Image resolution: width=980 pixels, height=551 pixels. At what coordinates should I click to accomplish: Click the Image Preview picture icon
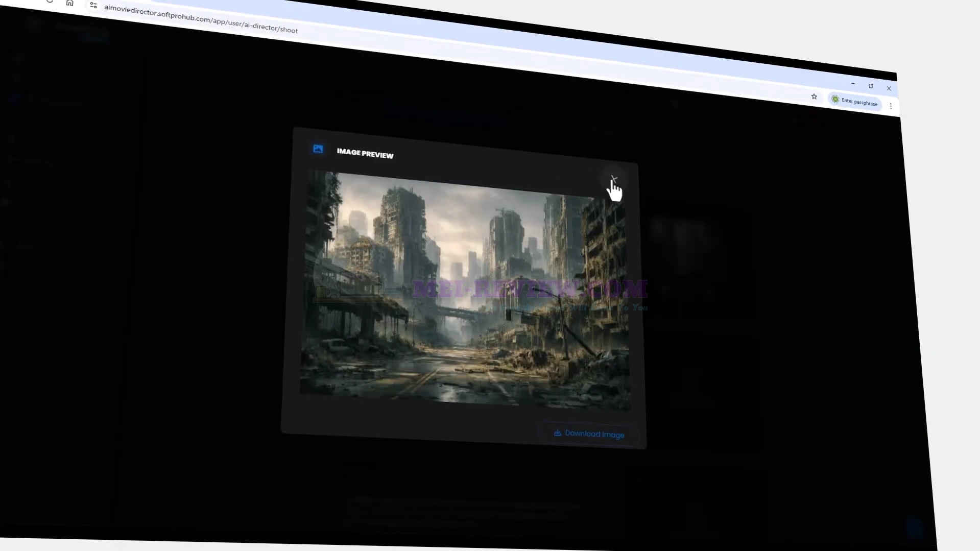[318, 149]
